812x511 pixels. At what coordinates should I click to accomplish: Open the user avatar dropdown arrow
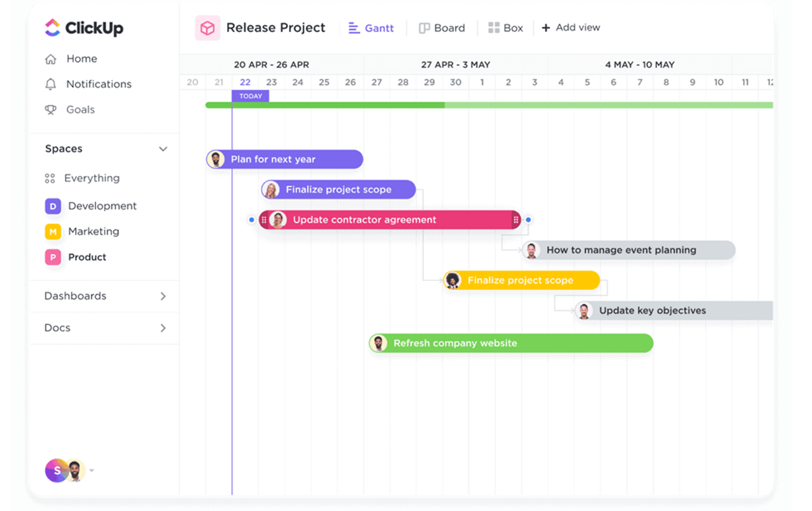pos(91,470)
